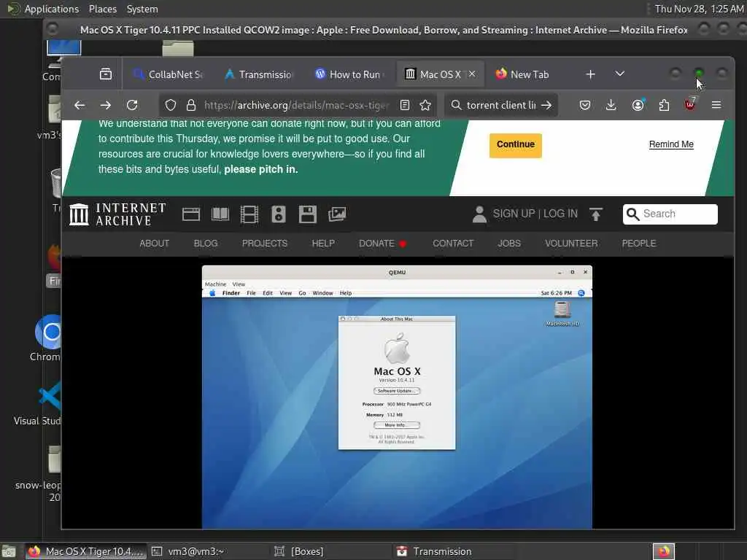This screenshot has height=560, width=747.
Task: Open Internet Archive audio speaker icon
Action: coord(279,214)
